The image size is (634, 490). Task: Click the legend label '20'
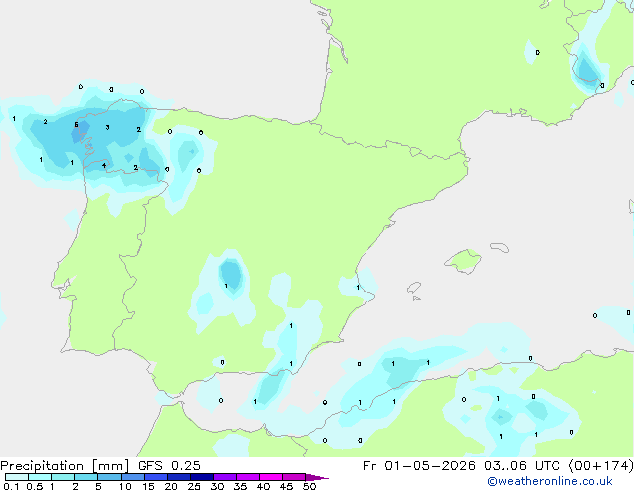[x=171, y=486]
